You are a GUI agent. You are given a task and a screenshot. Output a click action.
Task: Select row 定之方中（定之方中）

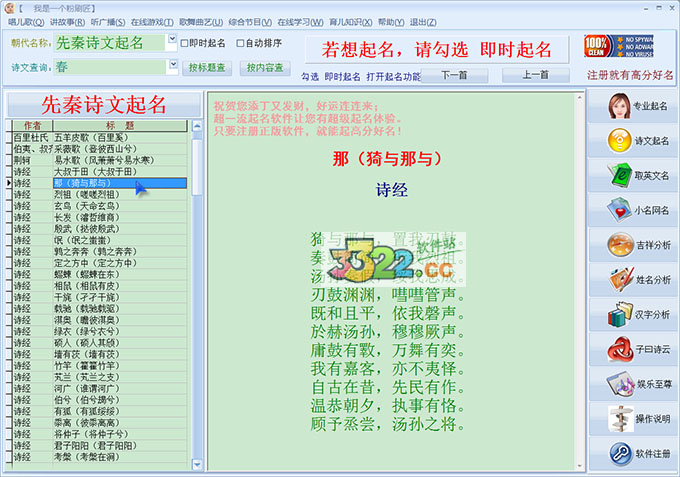point(120,263)
